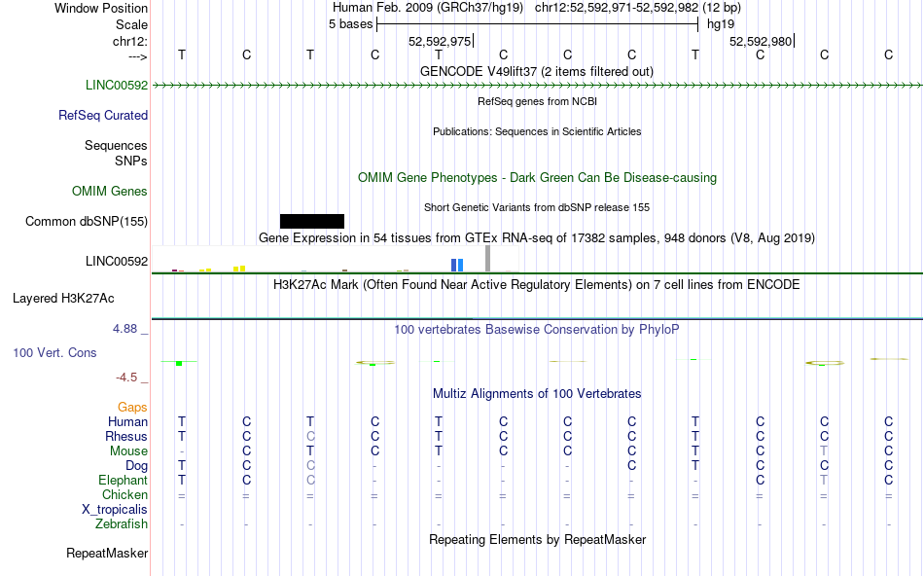Select the Layered H3K27Ac track label

click(x=63, y=299)
